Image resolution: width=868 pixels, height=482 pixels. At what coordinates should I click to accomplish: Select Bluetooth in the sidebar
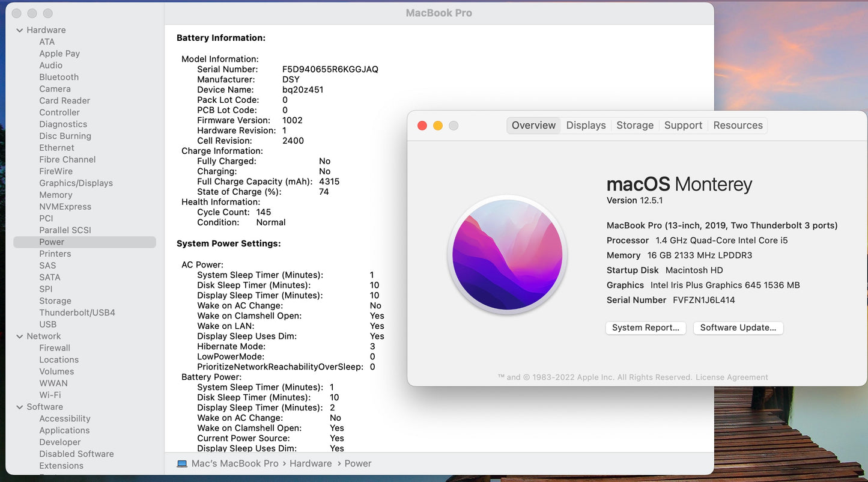pos(59,77)
